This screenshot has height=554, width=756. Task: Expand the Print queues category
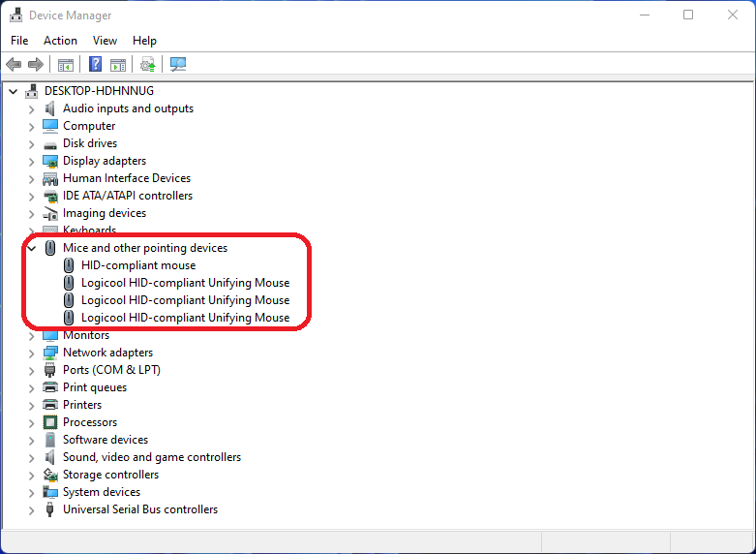point(31,388)
